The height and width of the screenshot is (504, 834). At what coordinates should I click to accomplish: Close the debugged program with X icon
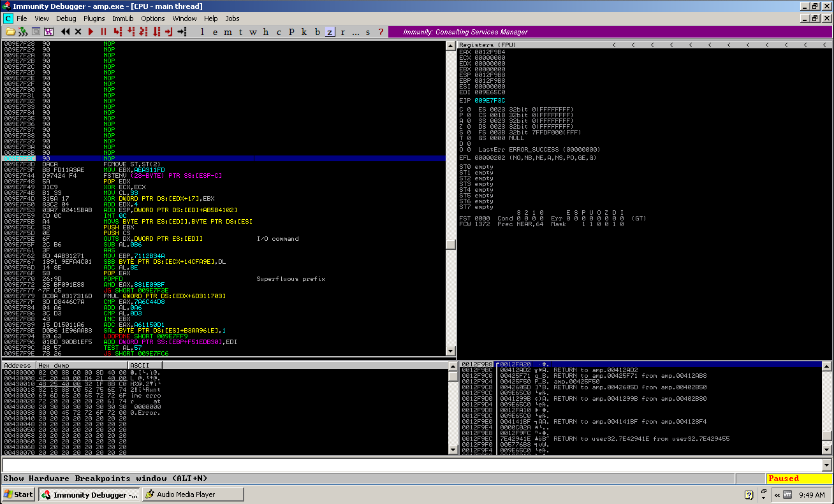click(78, 32)
